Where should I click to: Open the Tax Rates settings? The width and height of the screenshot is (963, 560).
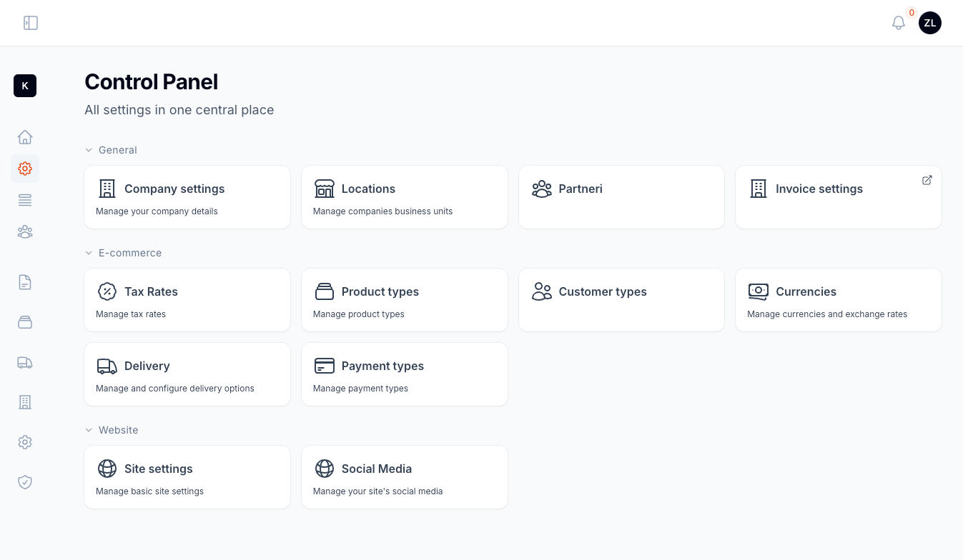pos(187,300)
